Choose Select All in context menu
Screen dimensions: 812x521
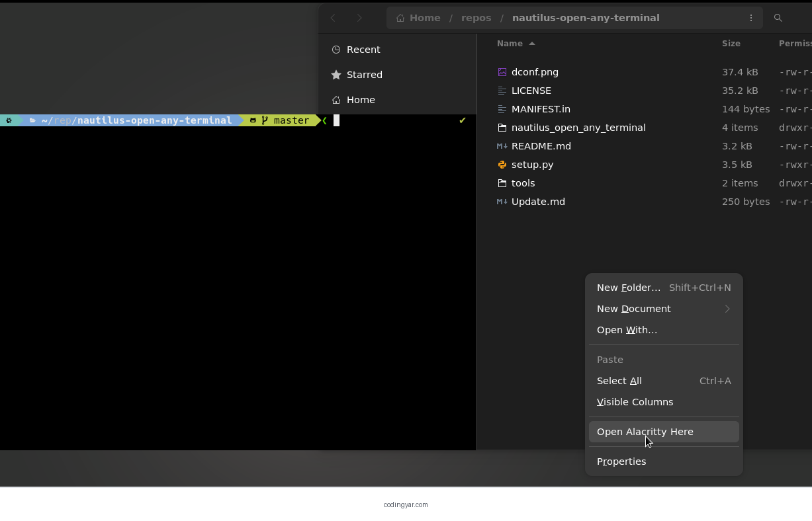[664, 381]
